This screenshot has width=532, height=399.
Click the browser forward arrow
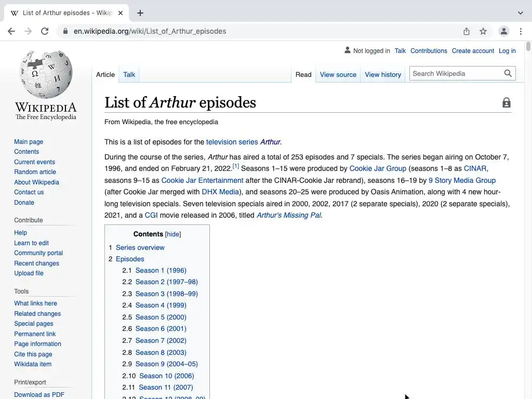(x=28, y=31)
